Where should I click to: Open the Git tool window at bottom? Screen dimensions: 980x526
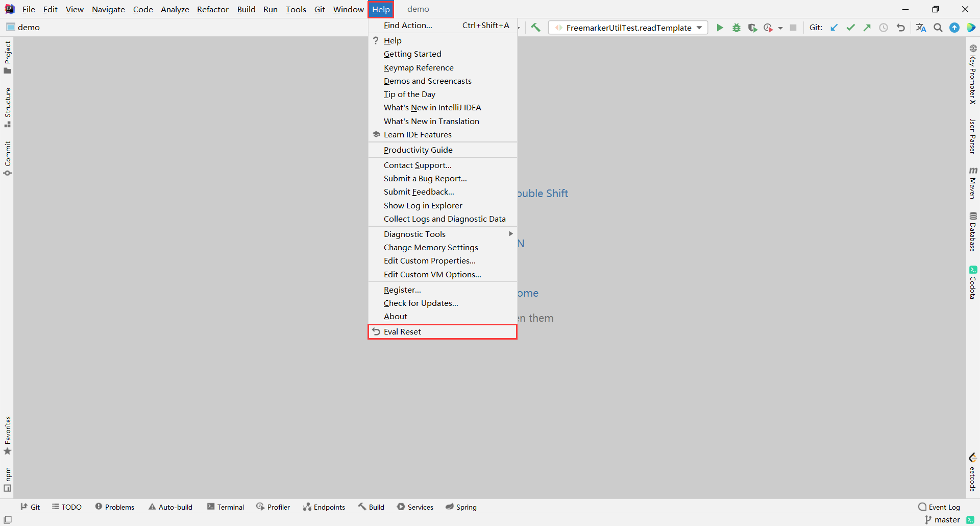(x=30, y=507)
